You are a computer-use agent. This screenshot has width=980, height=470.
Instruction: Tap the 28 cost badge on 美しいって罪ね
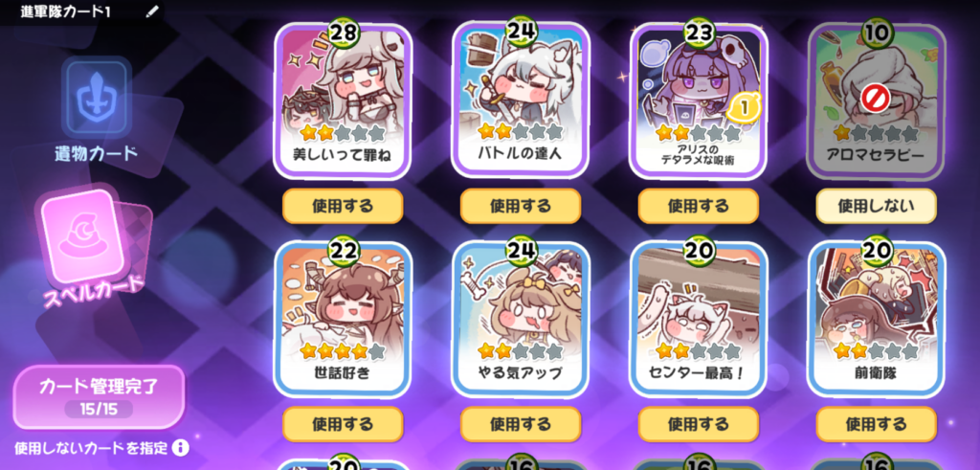pyautogui.click(x=344, y=33)
